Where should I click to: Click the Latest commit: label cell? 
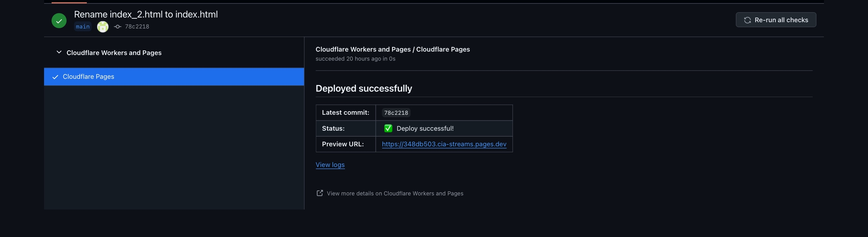346,113
